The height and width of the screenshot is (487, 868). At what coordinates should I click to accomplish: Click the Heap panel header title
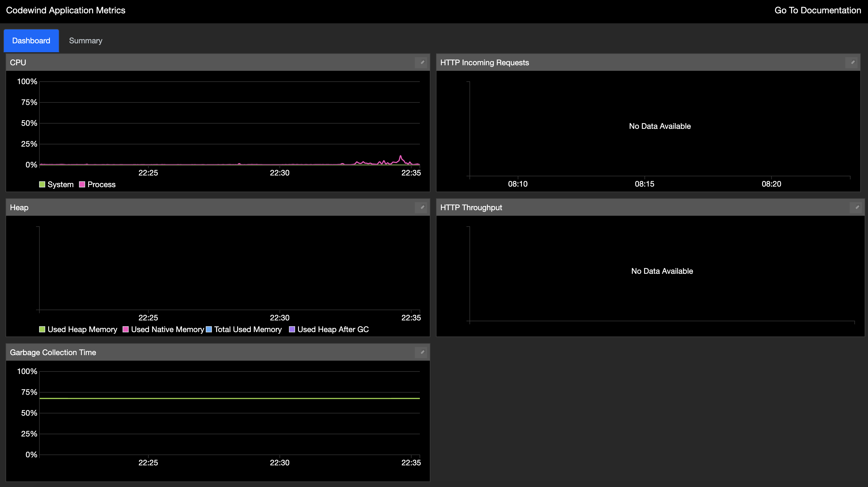pos(19,208)
